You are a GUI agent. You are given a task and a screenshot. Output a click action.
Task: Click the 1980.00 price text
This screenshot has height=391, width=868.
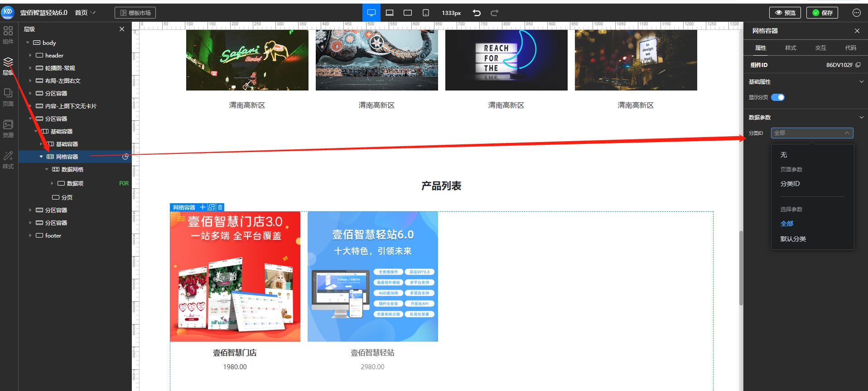[x=235, y=367]
